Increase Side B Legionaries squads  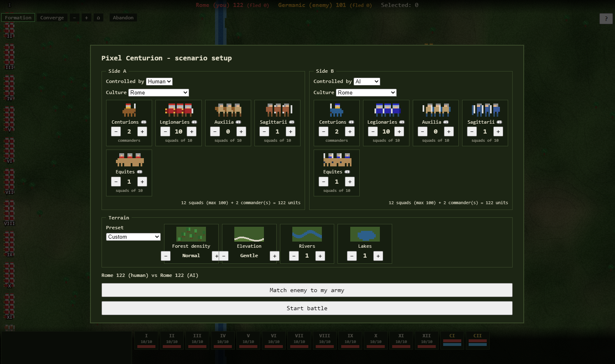[x=399, y=131]
